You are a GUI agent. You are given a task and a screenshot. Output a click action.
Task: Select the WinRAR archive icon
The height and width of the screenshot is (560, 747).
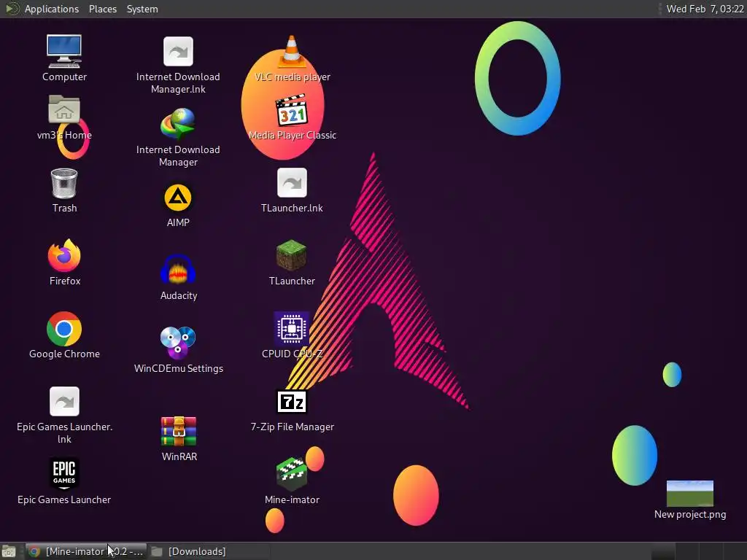[179, 432]
